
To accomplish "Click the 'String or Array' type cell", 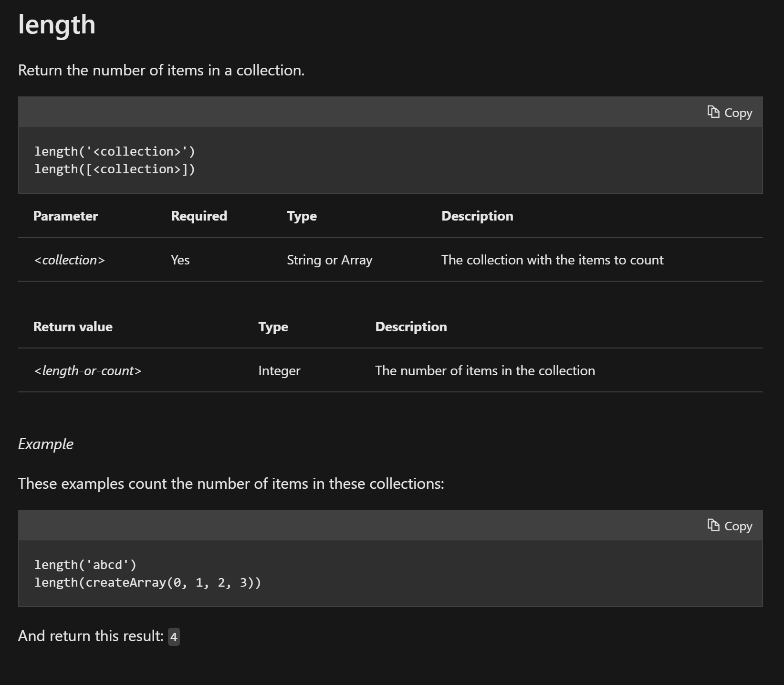I will pos(329,260).
